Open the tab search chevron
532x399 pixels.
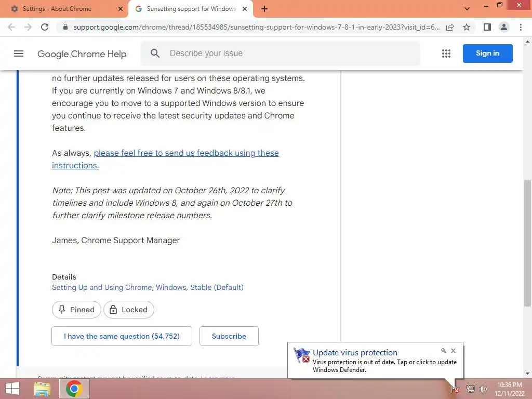click(x=467, y=9)
